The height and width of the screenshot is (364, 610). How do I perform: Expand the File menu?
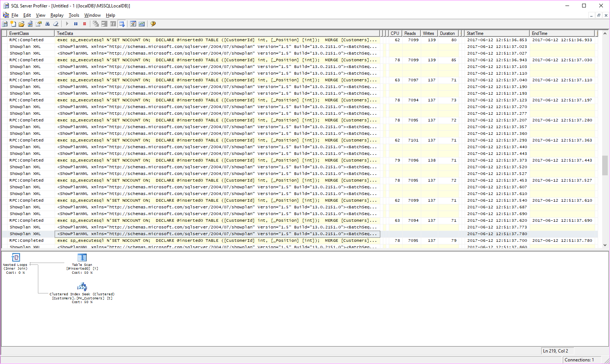click(x=15, y=15)
